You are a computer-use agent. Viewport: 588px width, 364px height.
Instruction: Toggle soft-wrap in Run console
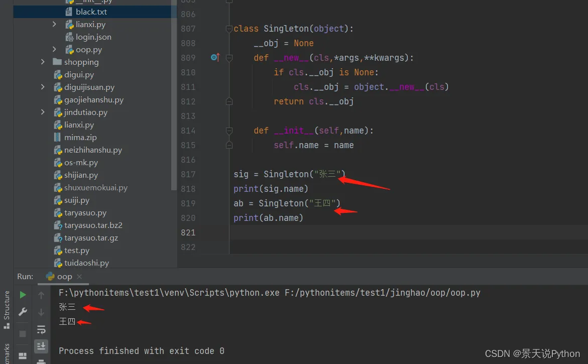click(41, 330)
